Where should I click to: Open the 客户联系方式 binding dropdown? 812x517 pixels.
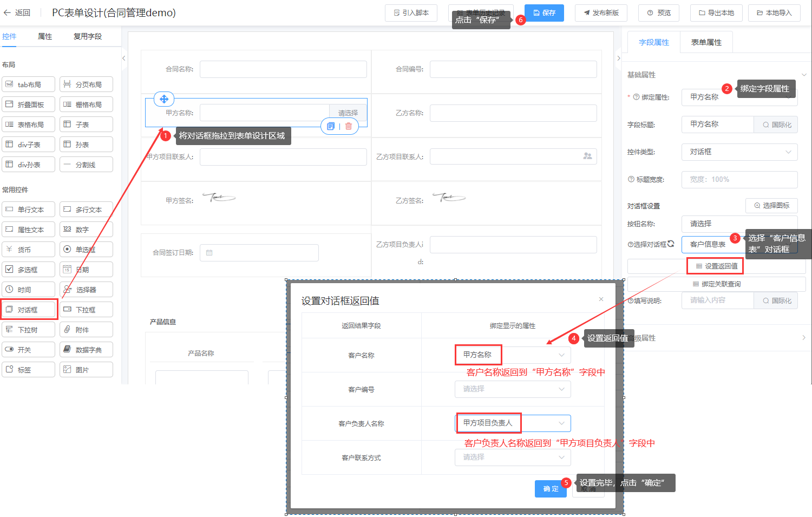click(x=513, y=457)
